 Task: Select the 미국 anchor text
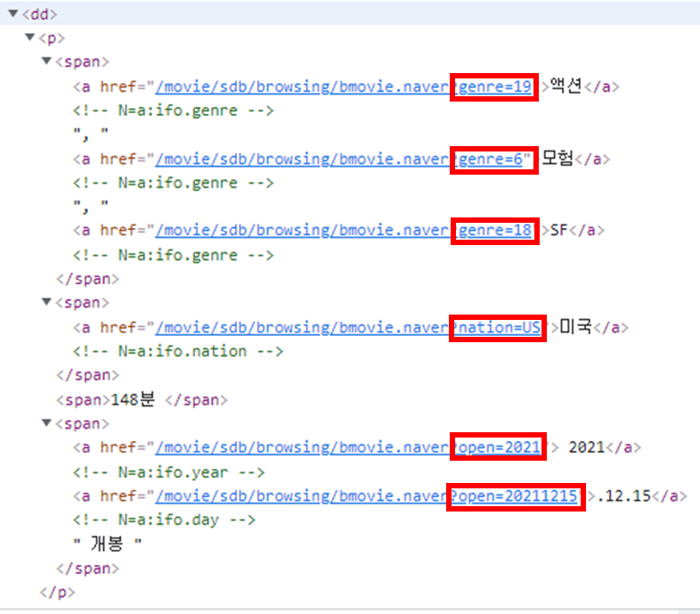pos(575,327)
